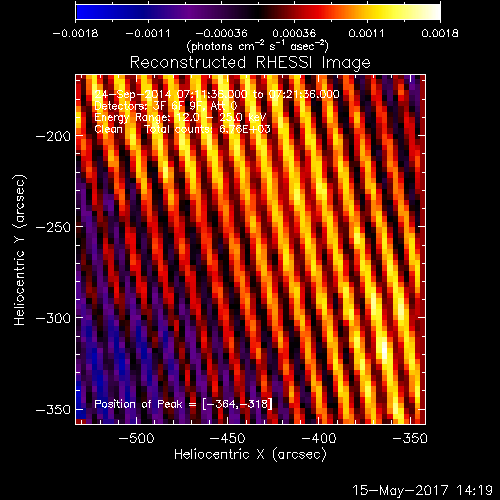
Task: Click the 'Reconstructed RHESSI Image' title
Action: click(x=250, y=62)
